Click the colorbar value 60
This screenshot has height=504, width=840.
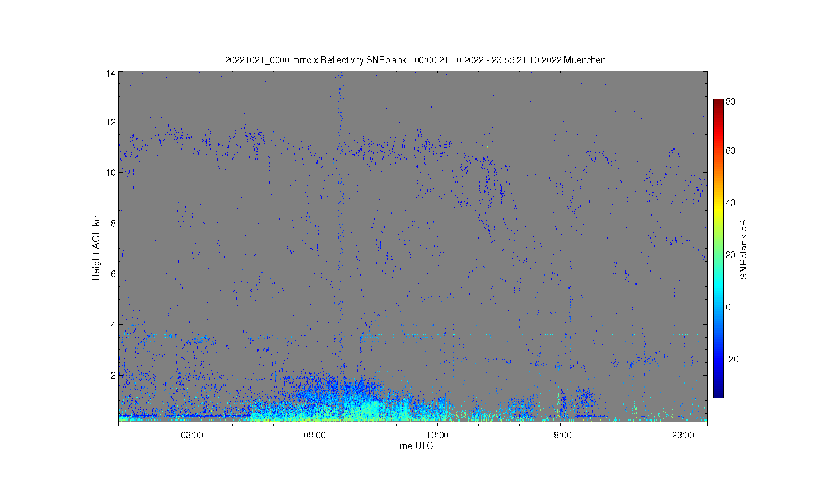point(730,151)
